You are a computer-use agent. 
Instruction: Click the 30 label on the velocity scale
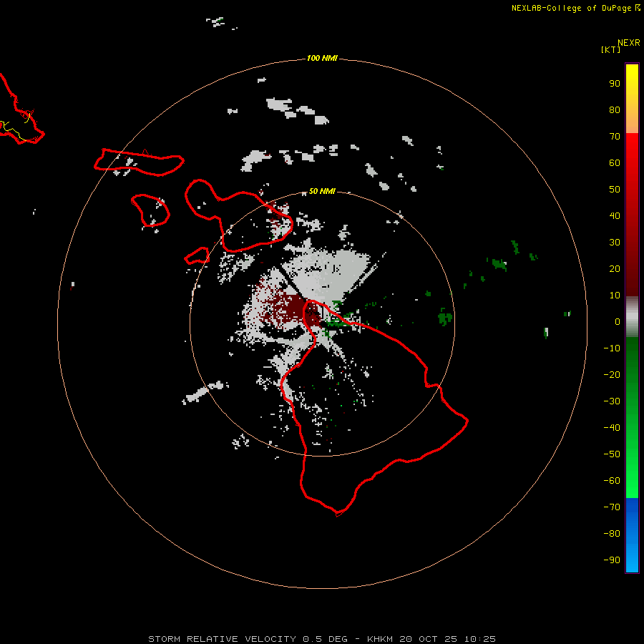[615, 243]
